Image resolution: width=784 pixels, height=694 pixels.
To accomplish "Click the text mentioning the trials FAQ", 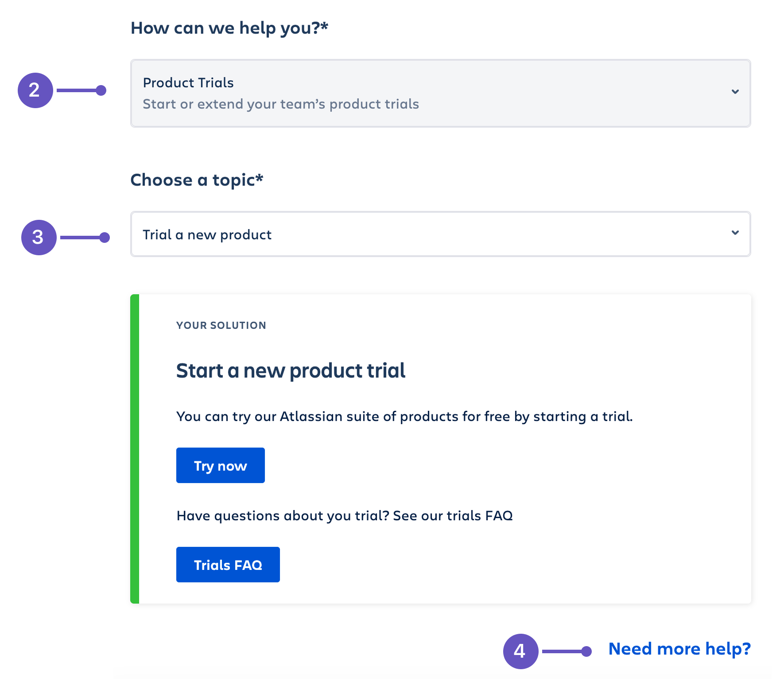I will tap(344, 515).
